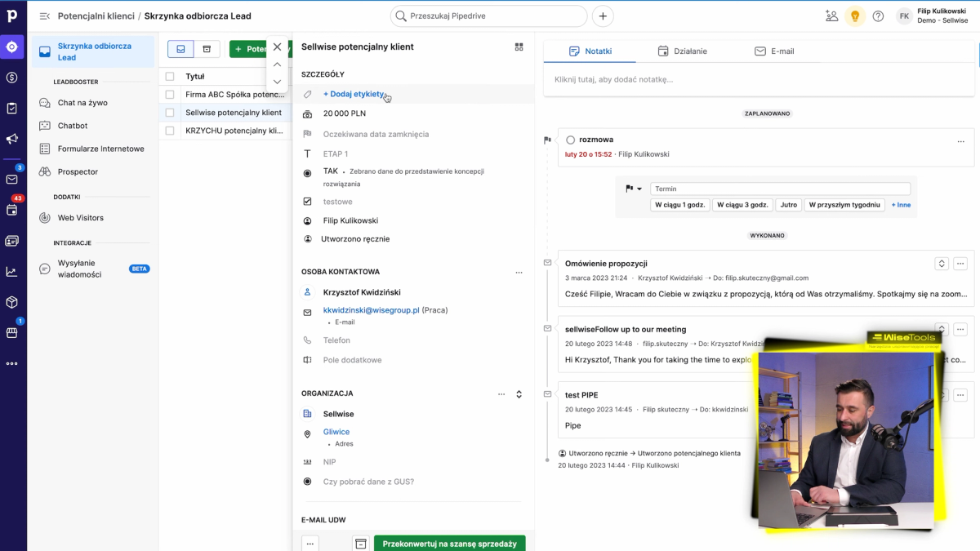Open the rozmowa activity options menu

tap(960, 141)
